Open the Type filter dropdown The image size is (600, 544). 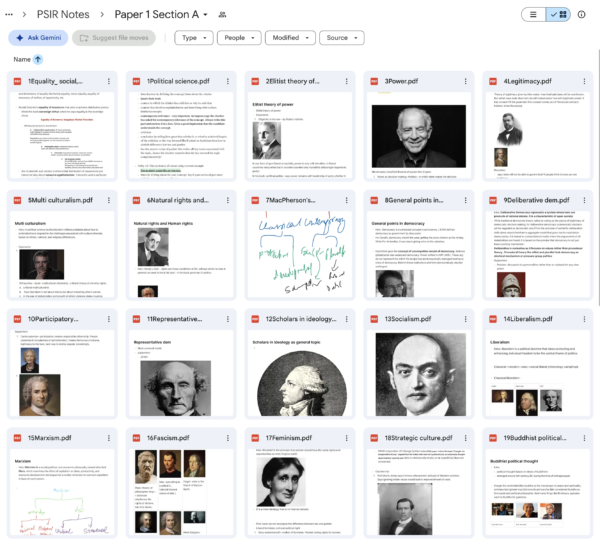click(194, 38)
